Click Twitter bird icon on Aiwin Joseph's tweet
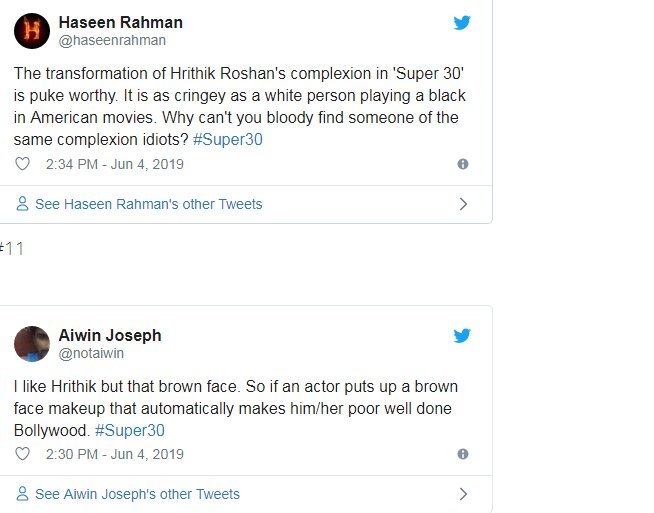654x513 pixels. click(461, 336)
